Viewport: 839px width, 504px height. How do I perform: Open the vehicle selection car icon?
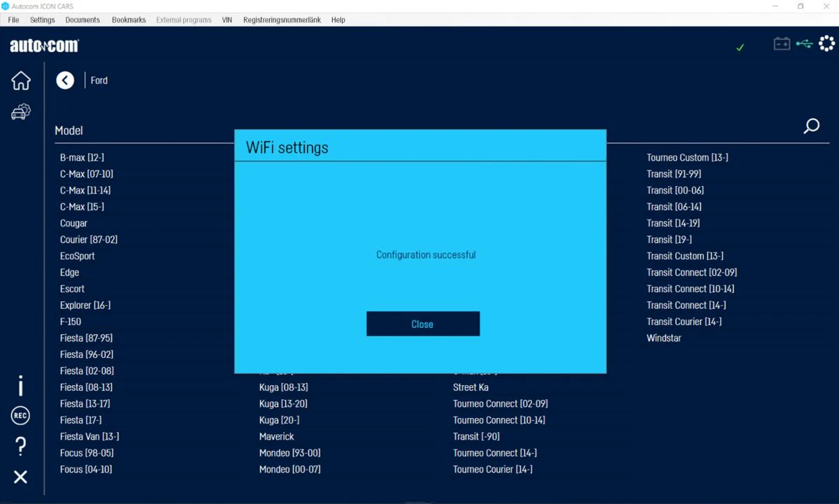point(21,112)
